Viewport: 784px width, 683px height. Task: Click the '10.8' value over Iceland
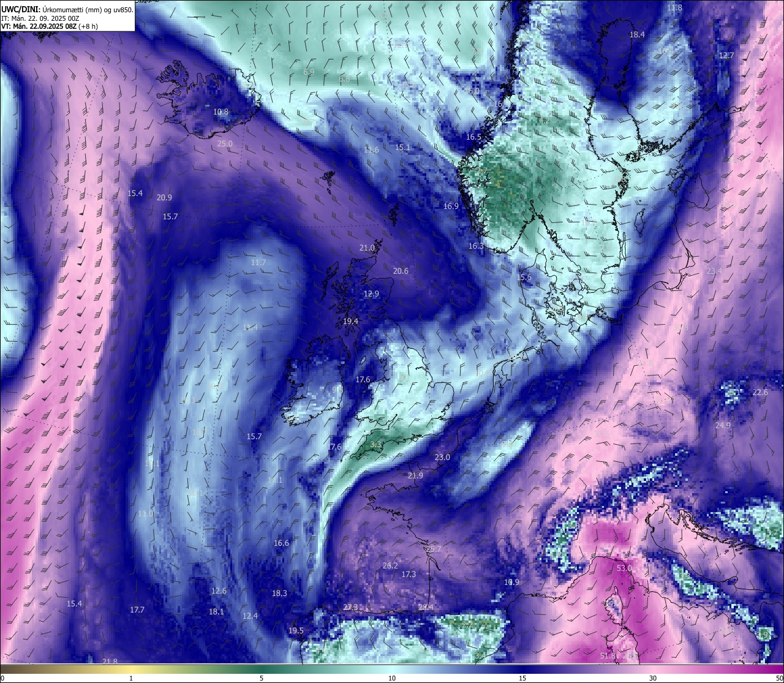[x=221, y=112]
